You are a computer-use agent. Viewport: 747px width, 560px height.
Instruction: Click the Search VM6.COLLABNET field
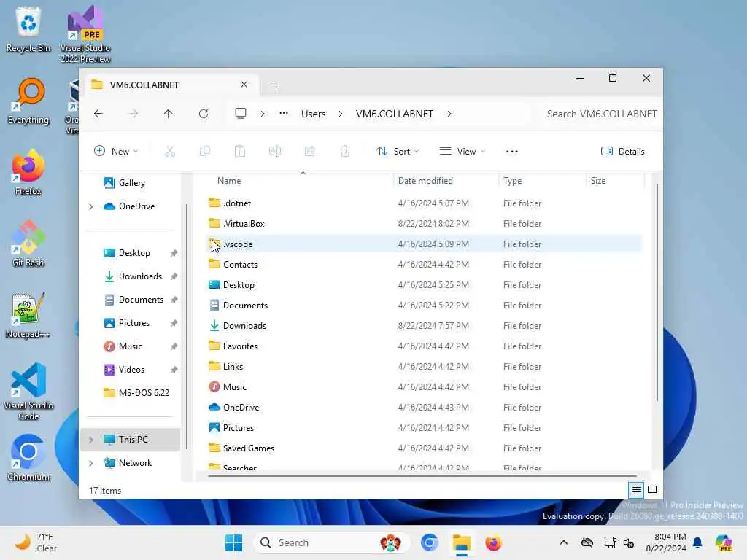[601, 114]
